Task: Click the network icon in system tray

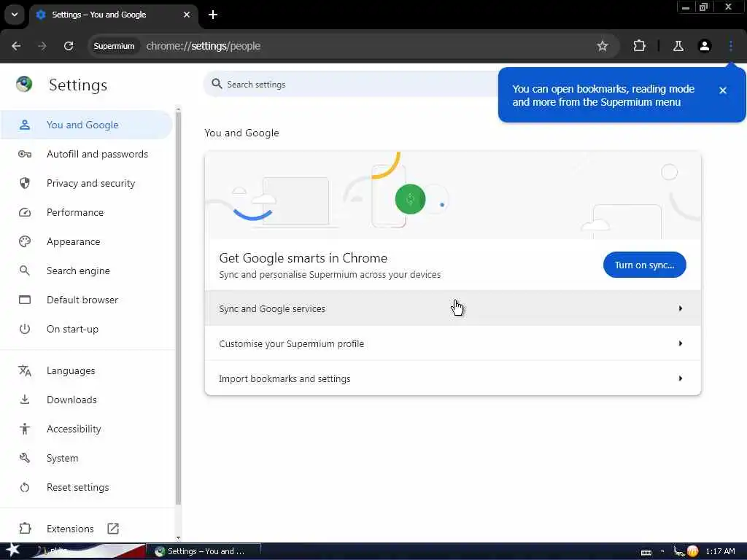Action: click(678, 551)
